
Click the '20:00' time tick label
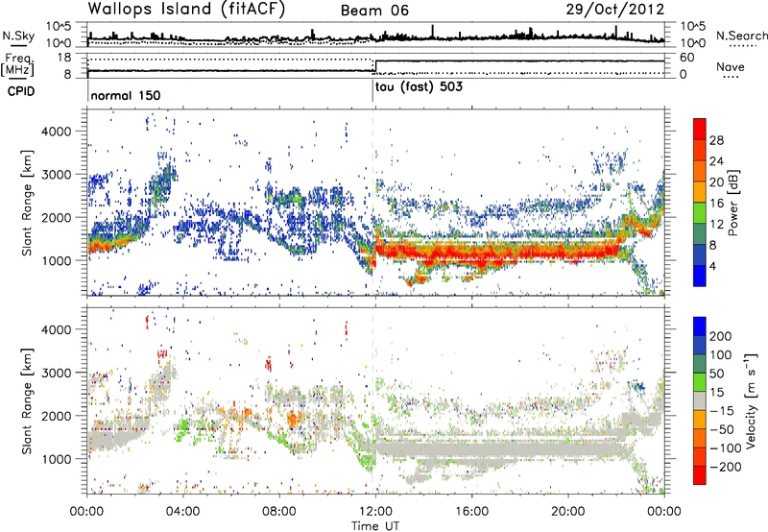568,512
